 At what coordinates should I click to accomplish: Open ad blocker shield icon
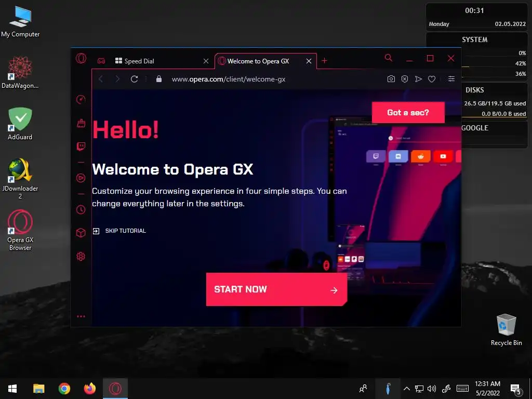click(x=404, y=79)
